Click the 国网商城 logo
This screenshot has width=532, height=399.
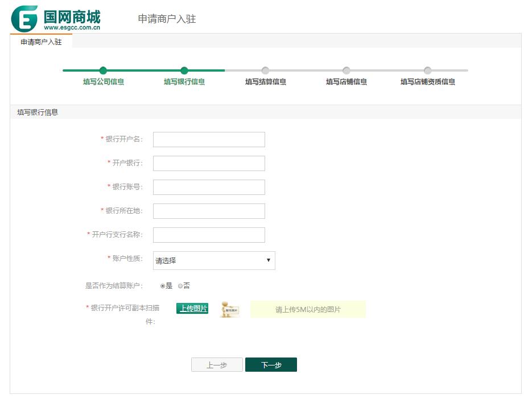(x=56, y=19)
